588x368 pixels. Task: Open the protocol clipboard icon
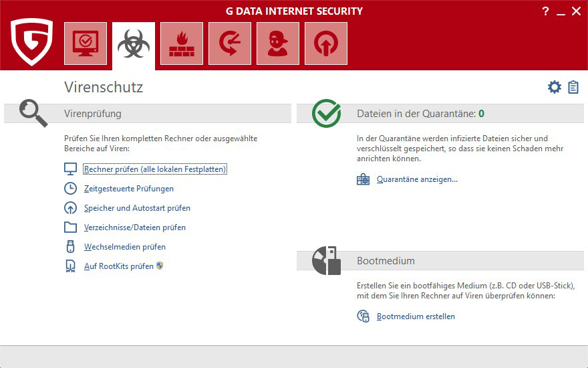click(573, 87)
